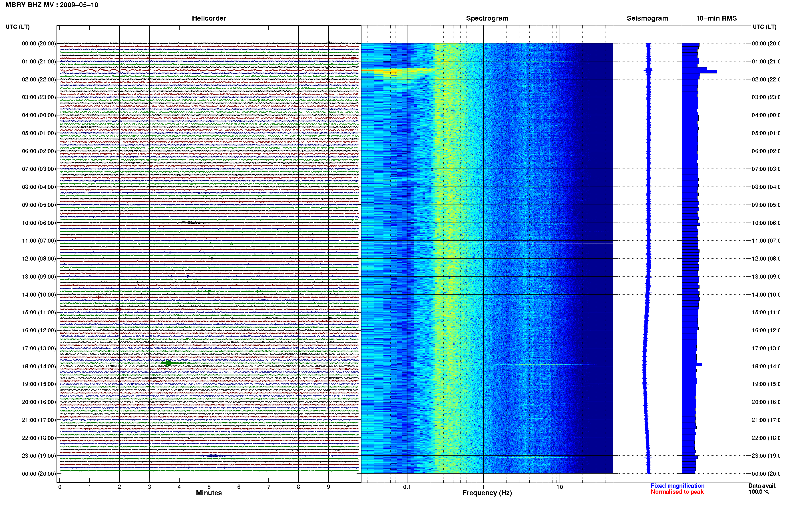The width and height of the screenshot is (812, 508).
Task: Click the Normalised to peak legend text
Action: 677,492
